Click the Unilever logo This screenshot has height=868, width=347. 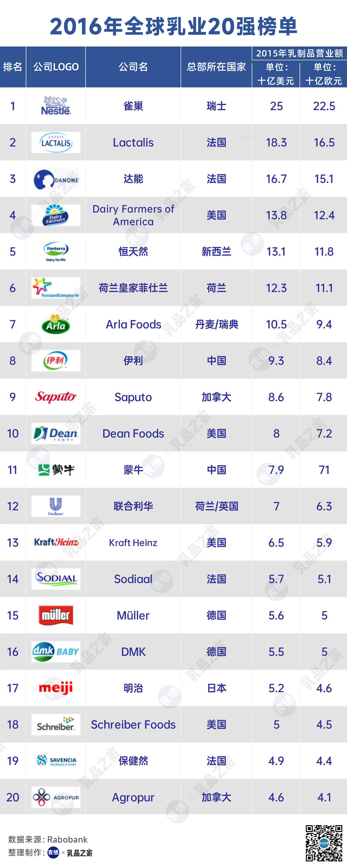coord(56,506)
